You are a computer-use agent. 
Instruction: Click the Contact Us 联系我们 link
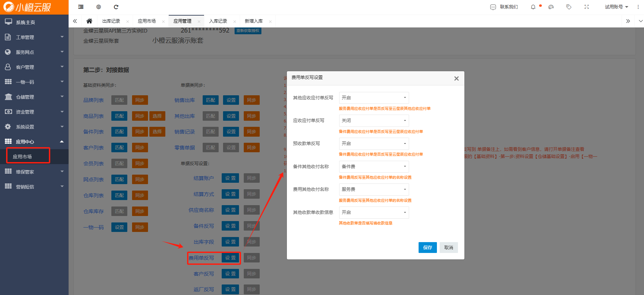click(x=504, y=7)
